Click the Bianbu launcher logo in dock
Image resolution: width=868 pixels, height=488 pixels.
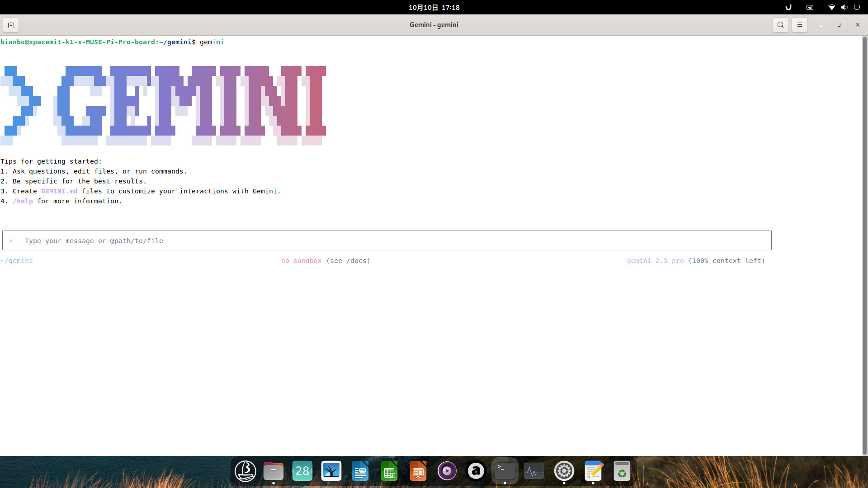(x=245, y=471)
